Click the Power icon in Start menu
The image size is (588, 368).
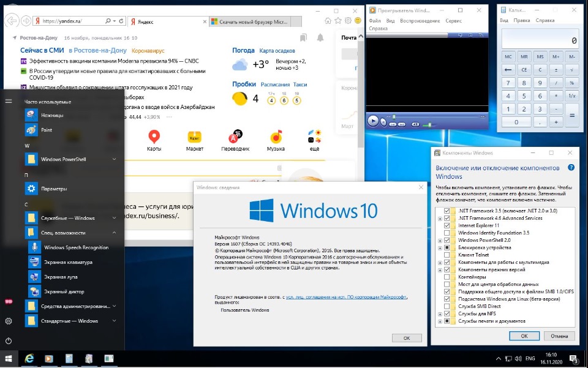9,341
